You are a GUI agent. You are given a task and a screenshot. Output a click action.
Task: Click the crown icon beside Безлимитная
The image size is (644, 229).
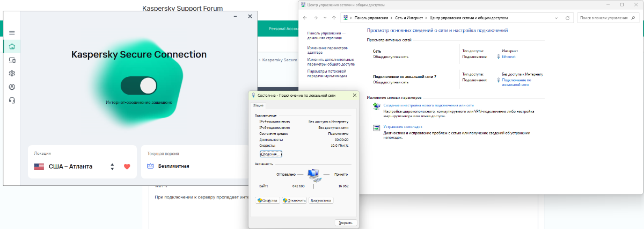click(151, 167)
